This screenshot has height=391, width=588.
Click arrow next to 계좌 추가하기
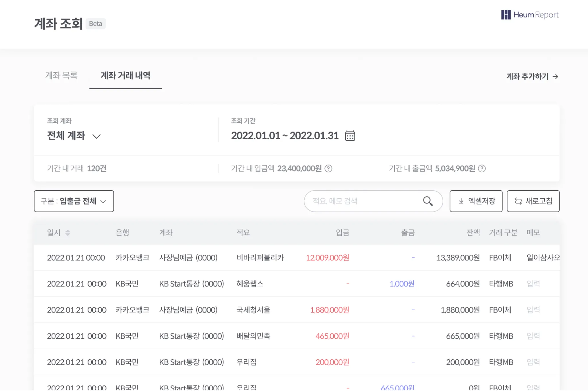pos(556,77)
